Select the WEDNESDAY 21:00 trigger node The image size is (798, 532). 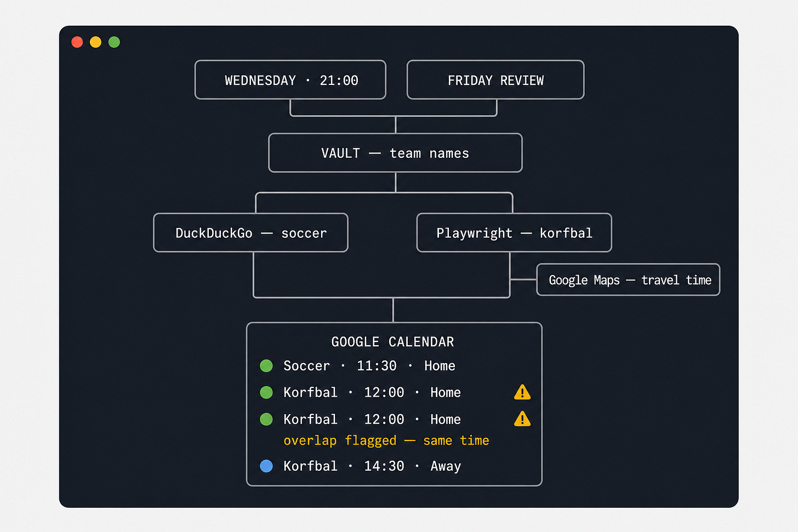pos(290,80)
